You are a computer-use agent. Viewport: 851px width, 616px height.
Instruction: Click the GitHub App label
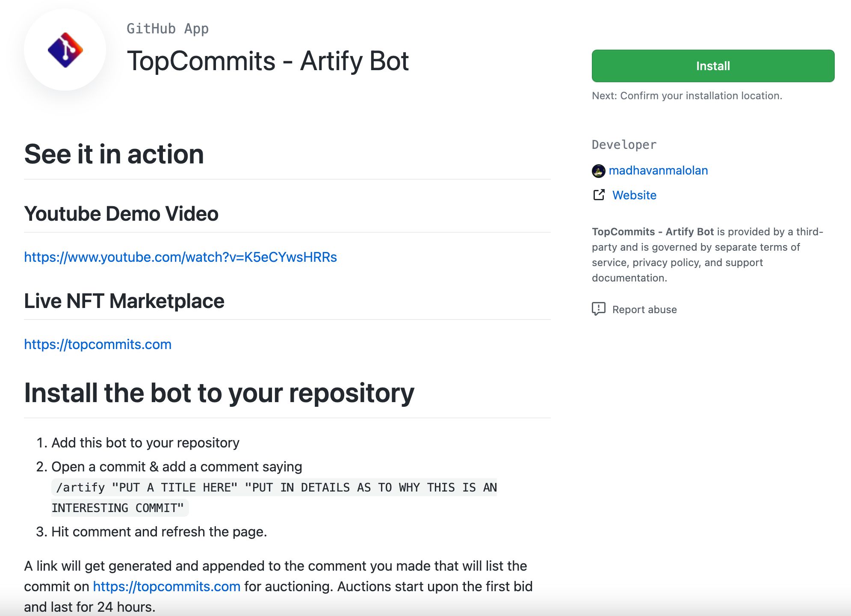coord(168,29)
